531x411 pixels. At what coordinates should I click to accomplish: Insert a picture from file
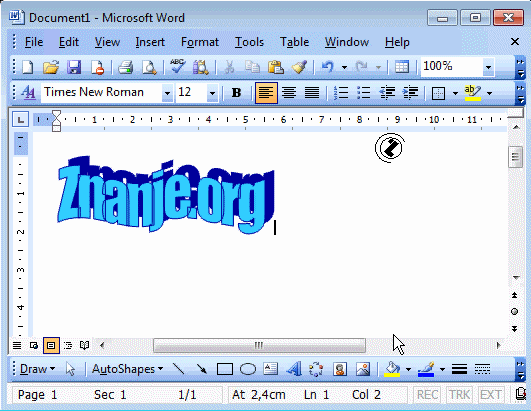pyautogui.click(x=363, y=369)
